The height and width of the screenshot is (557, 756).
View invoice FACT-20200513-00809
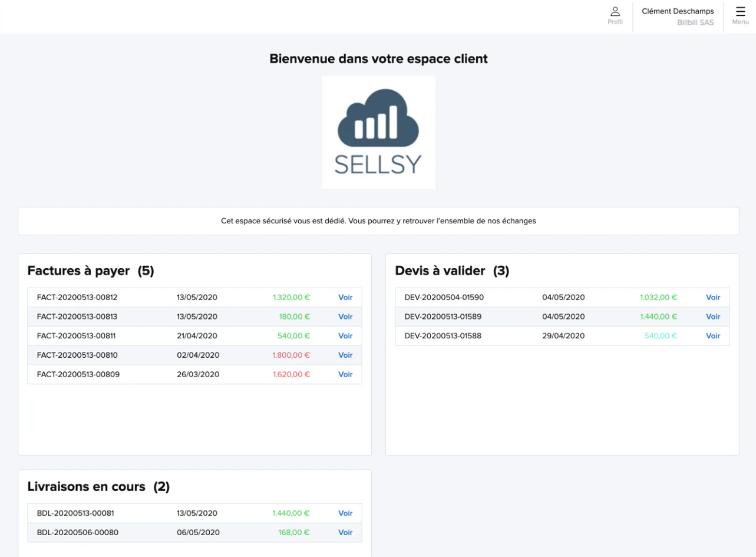click(x=345, y=375)
